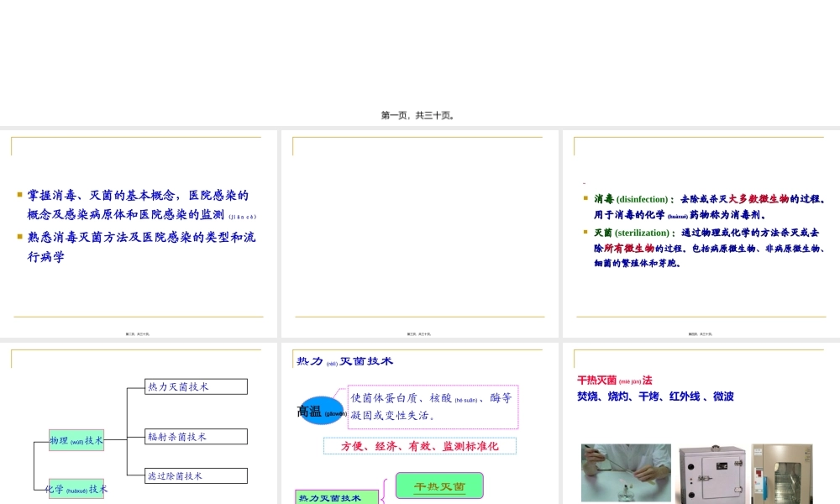The width and height of the screenshot is (840, 504).
Task: Click the 化学技术 green box
Action: [74, 489]
